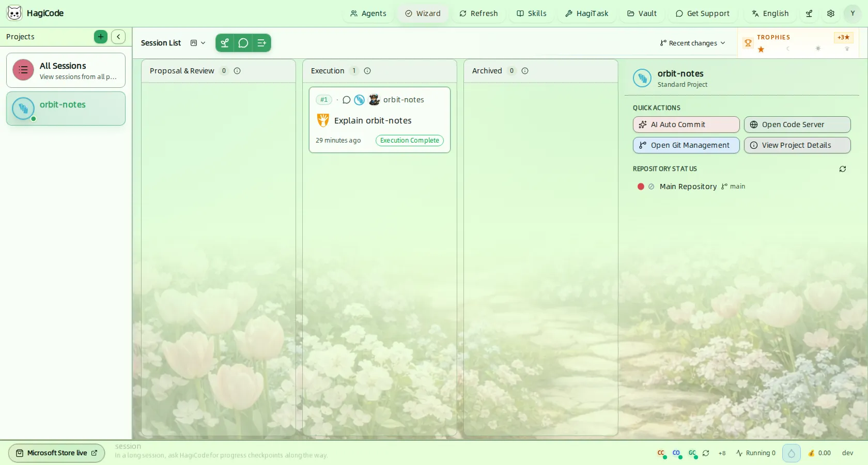Open the settings gear in the top bar
The image size is (868, 465).
click(x=831, y=13)
